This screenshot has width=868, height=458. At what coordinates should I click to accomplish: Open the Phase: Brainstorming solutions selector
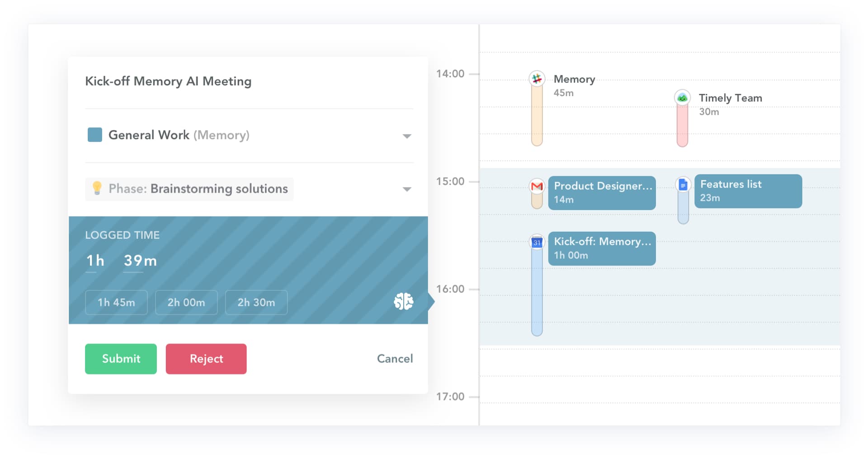pyautogui.click(x=189, y=189)
